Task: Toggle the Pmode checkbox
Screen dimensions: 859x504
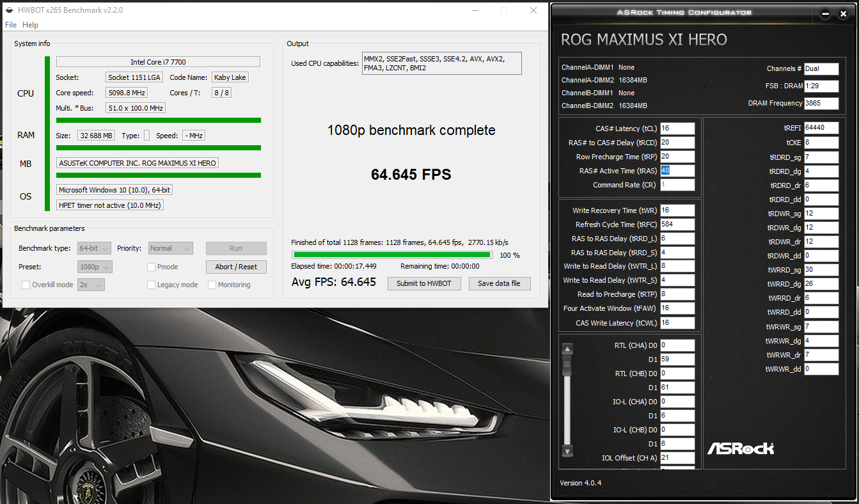Action: 152,267
